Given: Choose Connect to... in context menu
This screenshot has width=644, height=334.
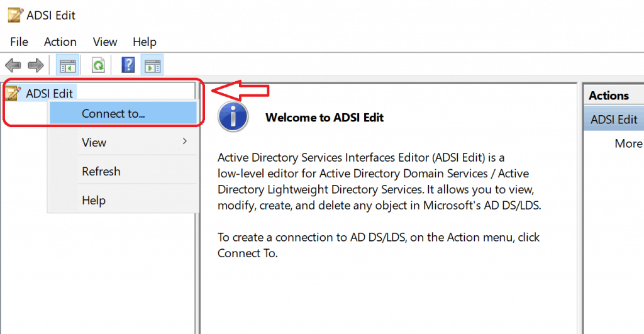Looking at the screenshot, I should [123, 113].
